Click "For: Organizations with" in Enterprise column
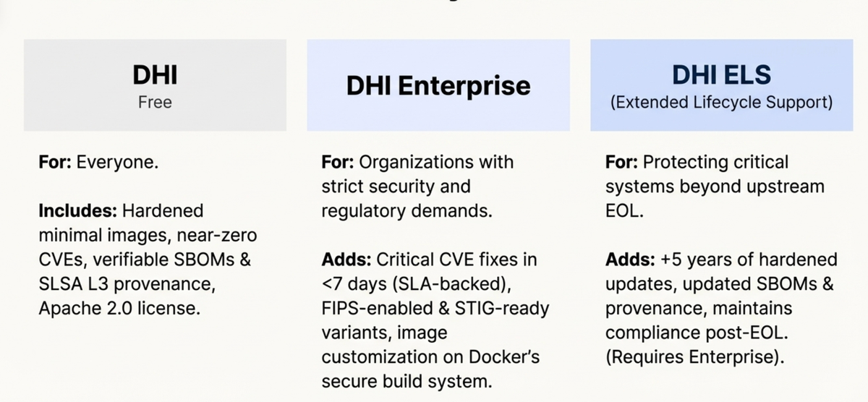 point(417,161)
